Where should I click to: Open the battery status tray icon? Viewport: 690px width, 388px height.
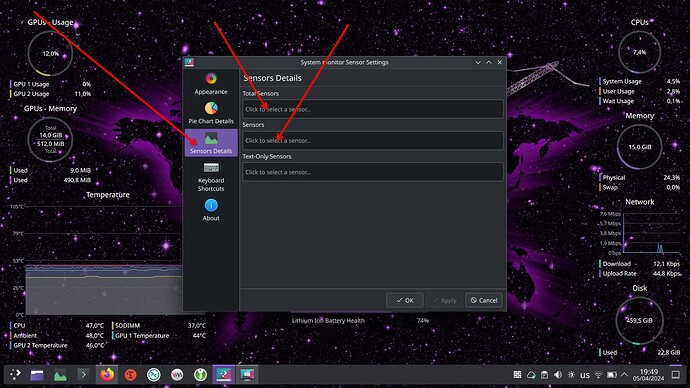pos(612,375)
